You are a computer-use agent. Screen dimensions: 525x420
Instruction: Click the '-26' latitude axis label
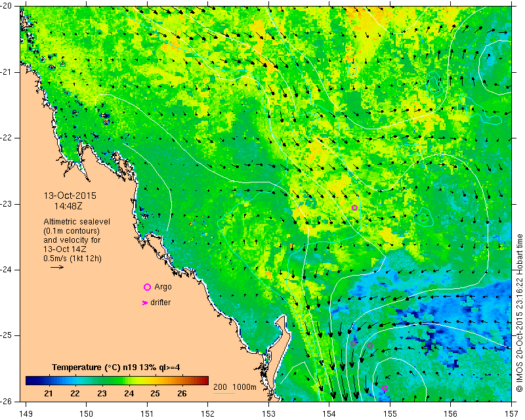click(x=6, y=402)
